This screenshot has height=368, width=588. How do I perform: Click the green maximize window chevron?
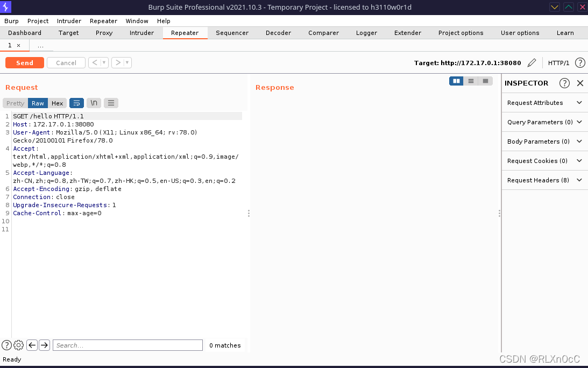(569, 7)
